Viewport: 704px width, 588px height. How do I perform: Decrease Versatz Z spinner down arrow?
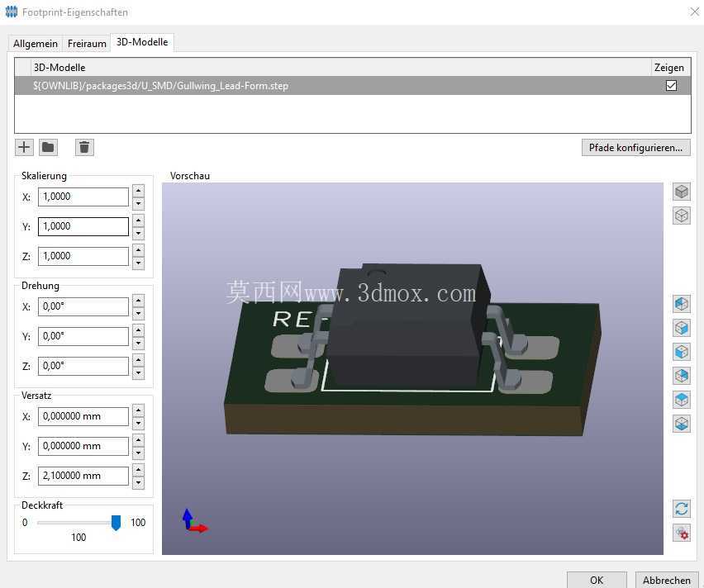click(138, 482)
